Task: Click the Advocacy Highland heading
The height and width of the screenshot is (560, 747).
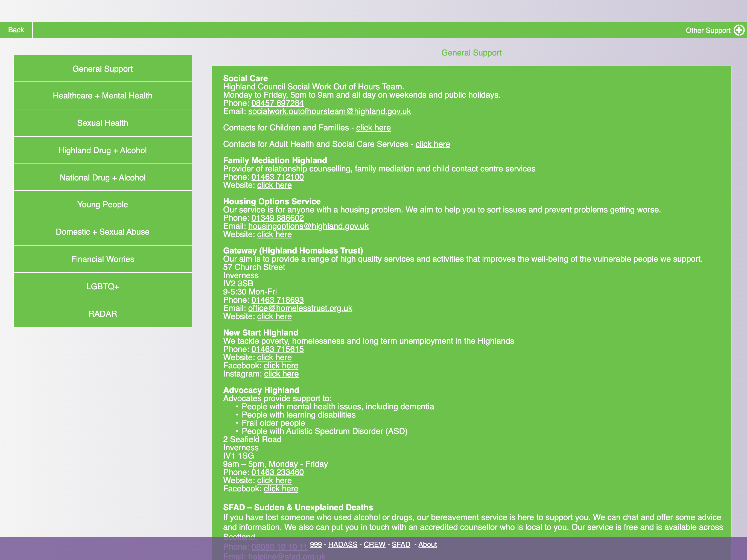Action: 261,390
